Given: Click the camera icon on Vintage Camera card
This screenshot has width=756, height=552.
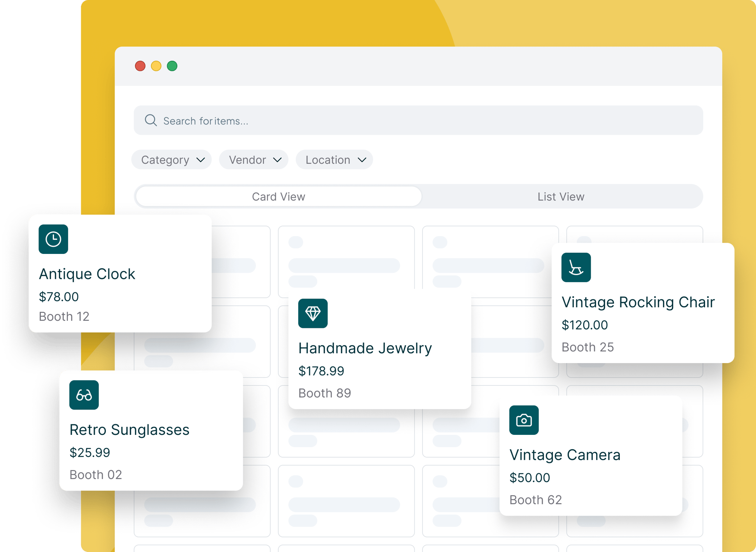Looking at the screenshot, I should click(524, 420).
